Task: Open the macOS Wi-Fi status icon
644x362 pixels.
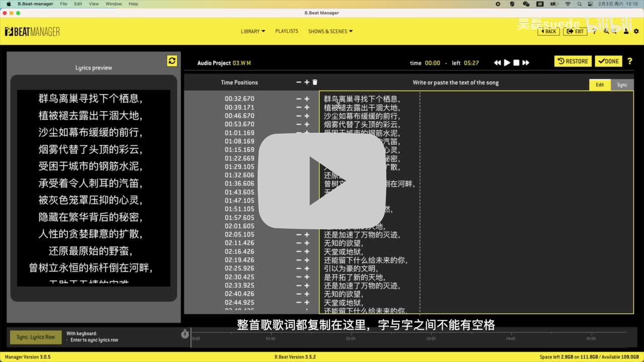Action: click(568, 4)
